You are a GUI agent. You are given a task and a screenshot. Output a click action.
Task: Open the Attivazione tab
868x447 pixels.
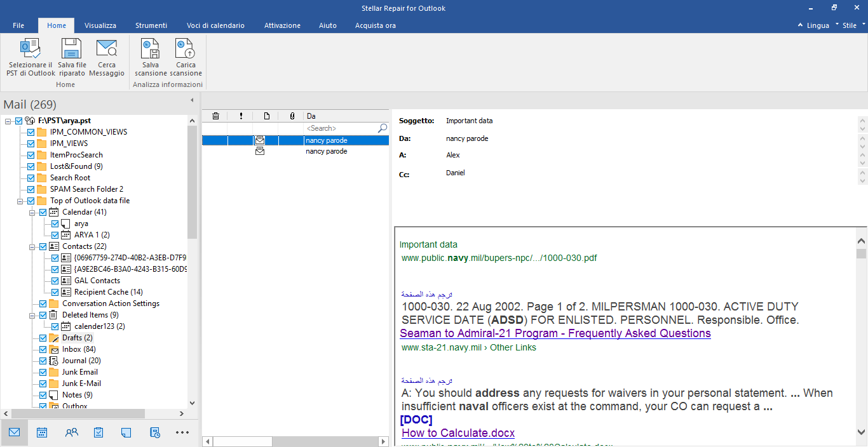click(x=283, y=25)
